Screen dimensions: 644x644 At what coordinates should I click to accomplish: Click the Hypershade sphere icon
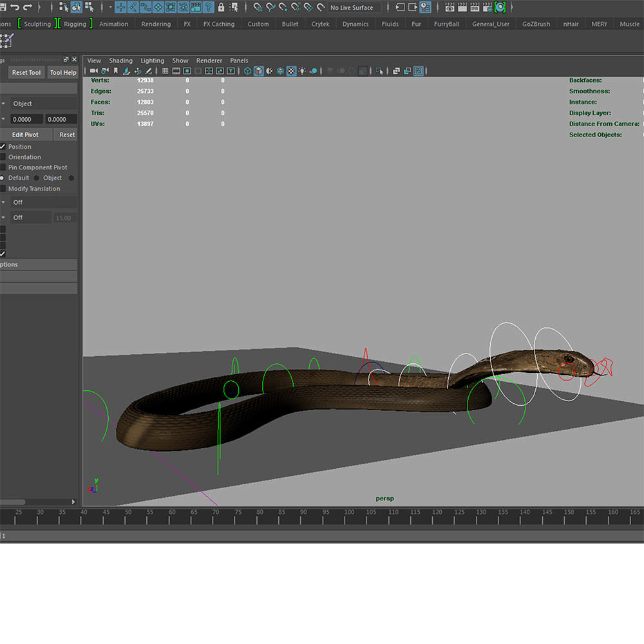click(x=500, y=7)
